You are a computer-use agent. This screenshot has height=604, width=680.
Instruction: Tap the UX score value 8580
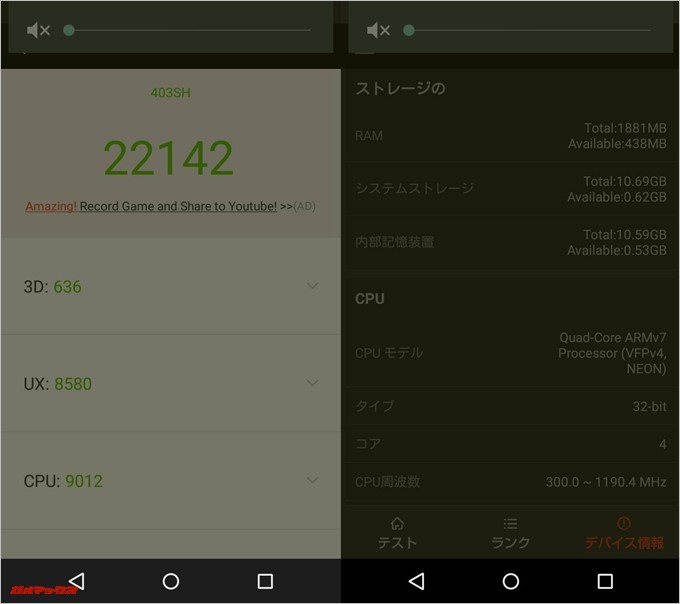click(73, 384)
